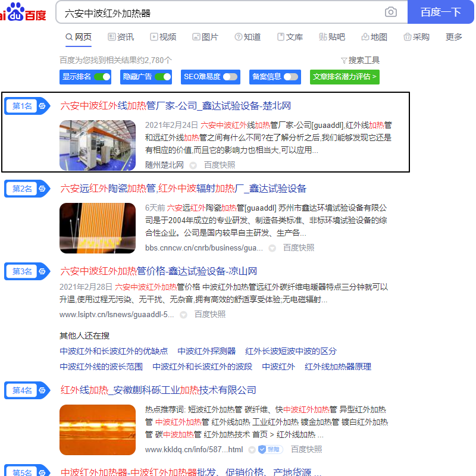The height and width of the screenshot is (476, 476).
Task: Open result 六安中波红外加热管价格
Action: click(158, 271)
